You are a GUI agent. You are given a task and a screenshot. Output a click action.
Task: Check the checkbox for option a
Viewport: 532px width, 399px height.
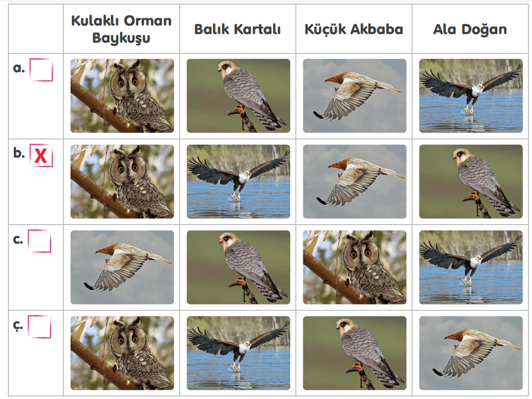(41, 70)
